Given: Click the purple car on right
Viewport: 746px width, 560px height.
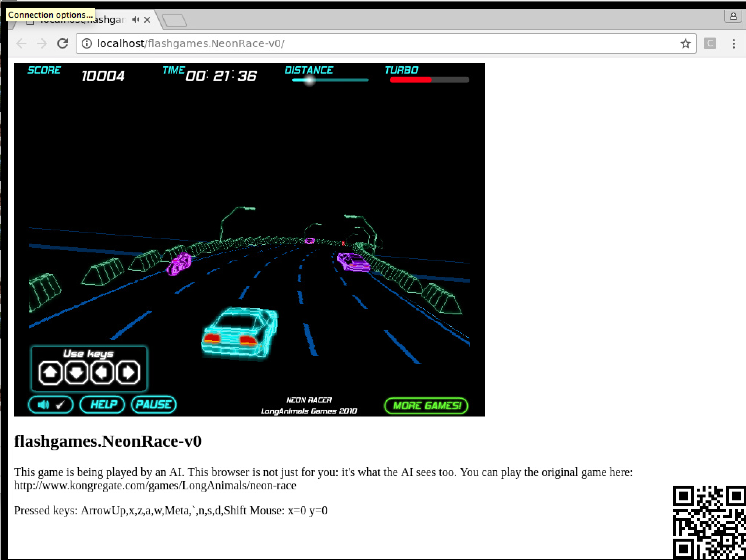Looking at the screenshot, I should point(354,262).
